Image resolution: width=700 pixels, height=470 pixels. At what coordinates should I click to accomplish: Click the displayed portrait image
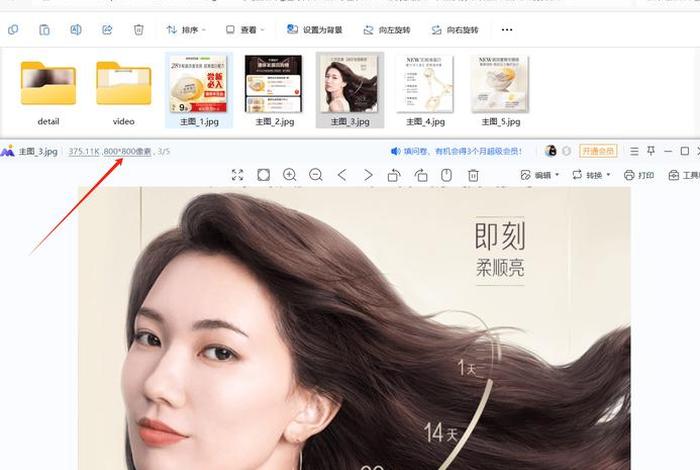[354, 329]
